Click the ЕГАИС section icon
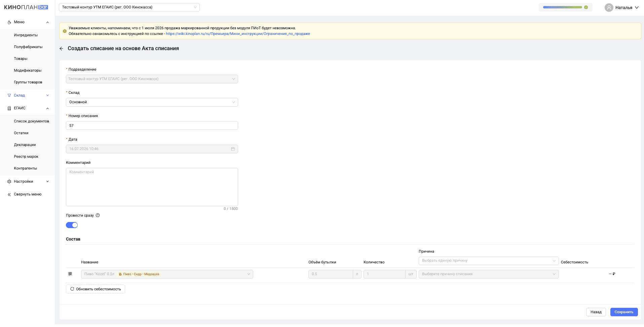 tap(9, 108)
